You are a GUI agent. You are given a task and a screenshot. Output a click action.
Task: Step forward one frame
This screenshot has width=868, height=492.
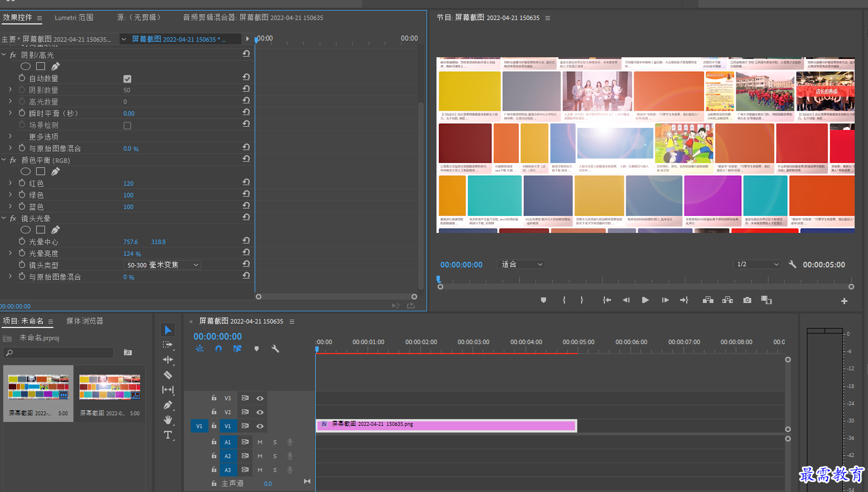pos(665,300)
